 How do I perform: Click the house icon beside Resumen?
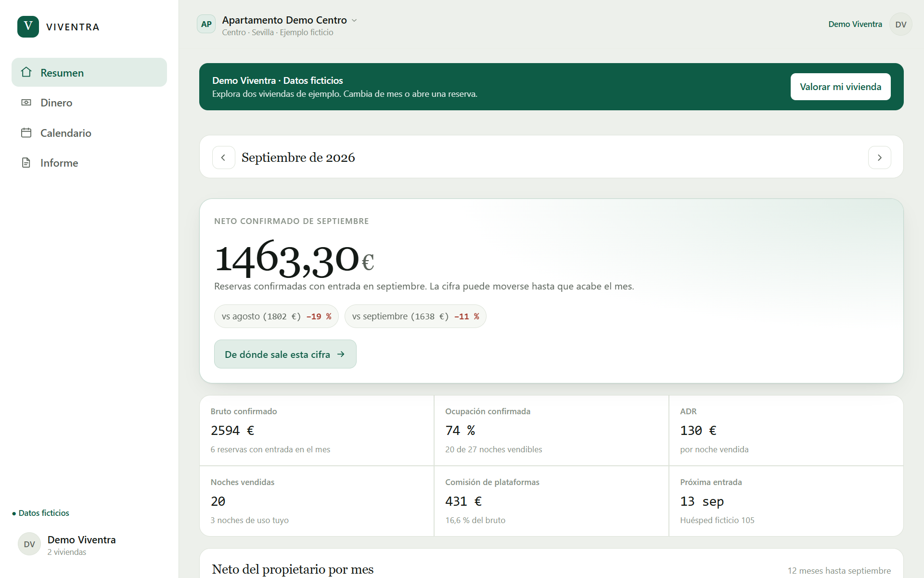[x=26, y=72]
